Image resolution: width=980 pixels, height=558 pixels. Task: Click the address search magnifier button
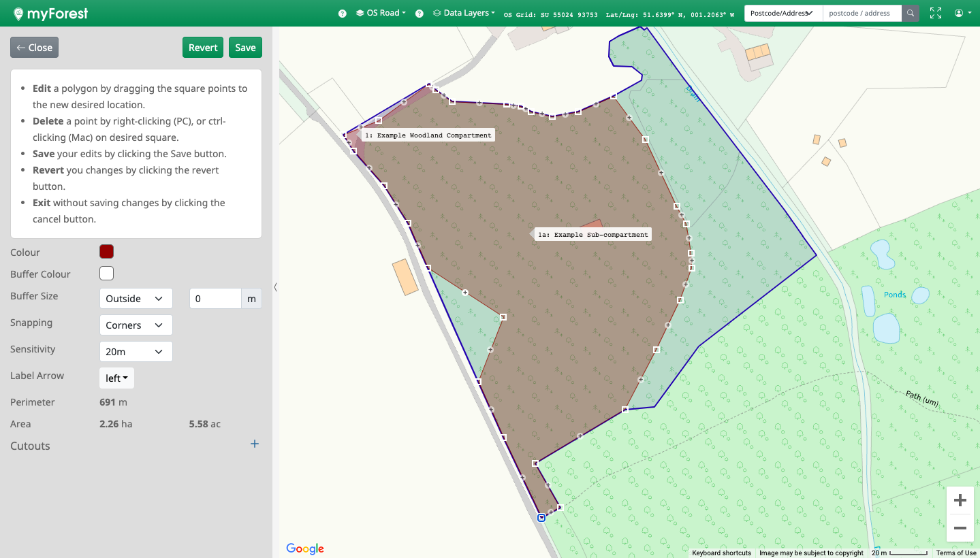point(910,13)
